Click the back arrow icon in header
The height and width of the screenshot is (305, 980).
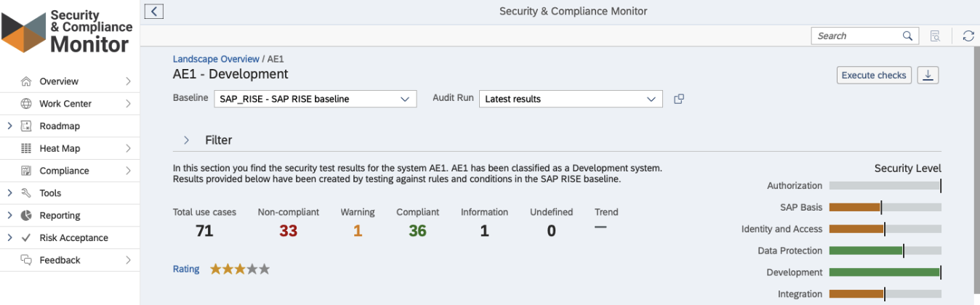154,11
